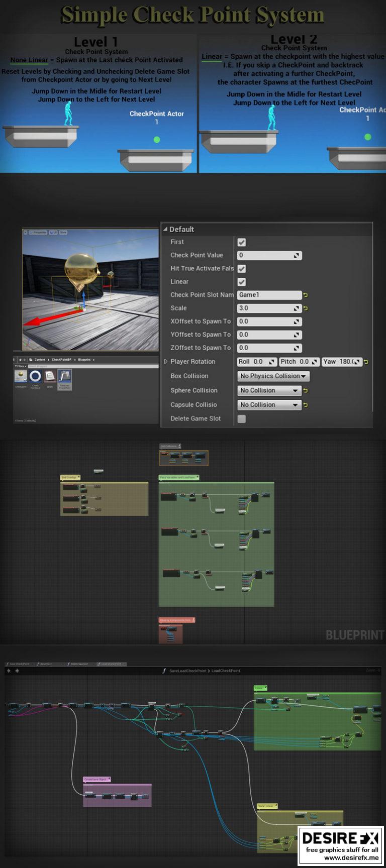Screen dimensions: 386x868
Task: Click the XOffset to Spawn To field
Action: 269,321
